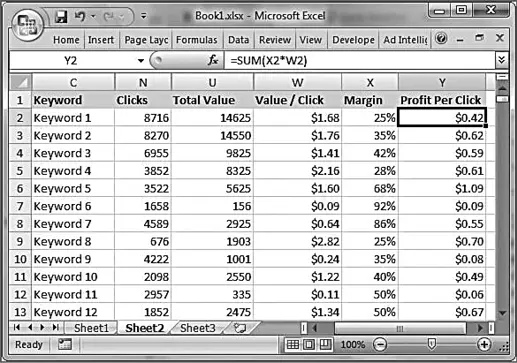Select column Y header

pyautogui.click(x=442, y=82)
